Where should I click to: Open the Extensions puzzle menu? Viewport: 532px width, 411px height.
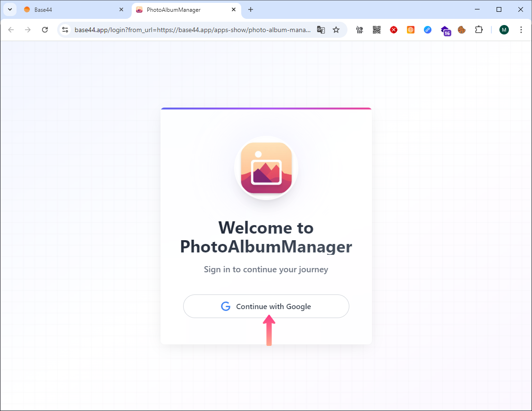click(x=478, y=30)
